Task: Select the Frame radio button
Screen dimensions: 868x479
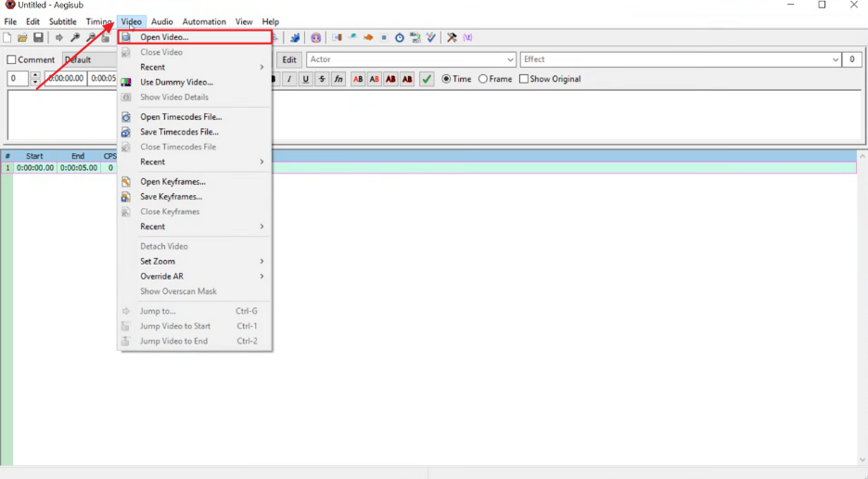Action: 483,79
